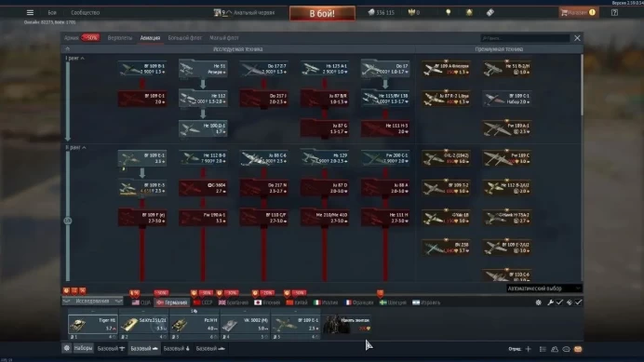Select the He 112 aircraft card
644x362 pixels.
203,99
